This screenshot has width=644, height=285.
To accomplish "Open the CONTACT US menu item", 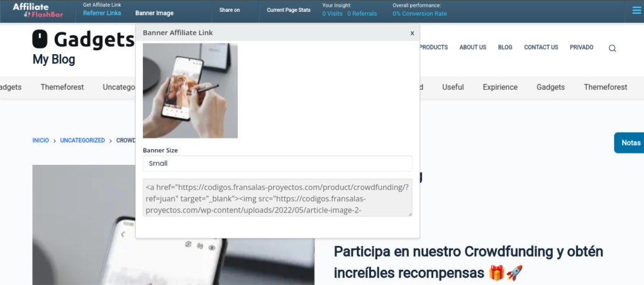I will [x=541, y=47].
